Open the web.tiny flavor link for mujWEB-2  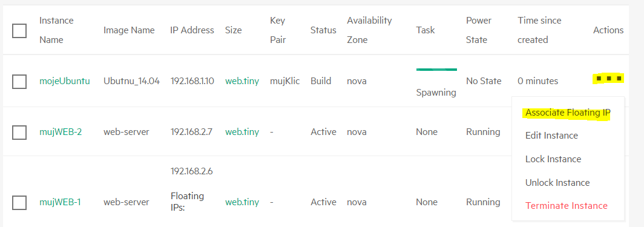tap(242, 132)
